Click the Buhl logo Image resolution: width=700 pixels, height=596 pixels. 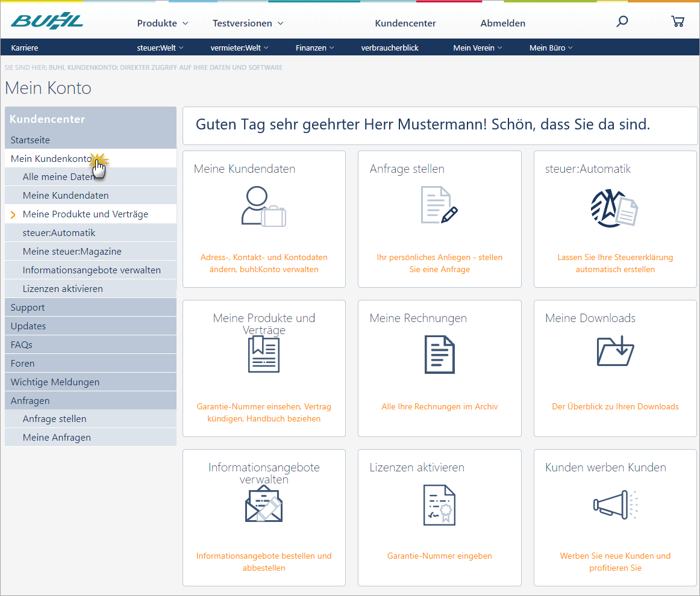point(47,22)
